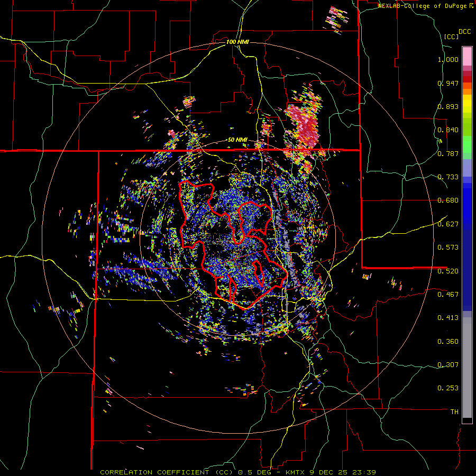476x476 pixels.
Task: Click the Correlation Coefficient KMTX title text
Action: pos(238,472)
